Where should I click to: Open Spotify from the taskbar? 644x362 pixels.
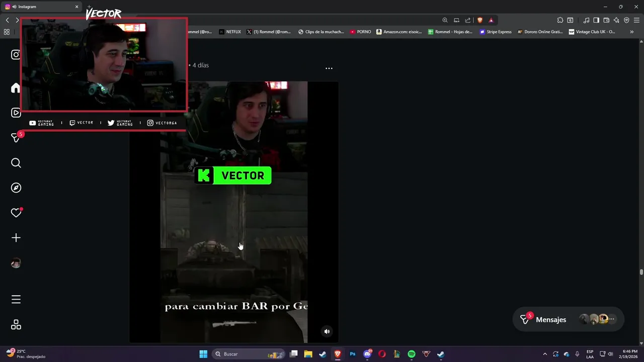(412, 354)
